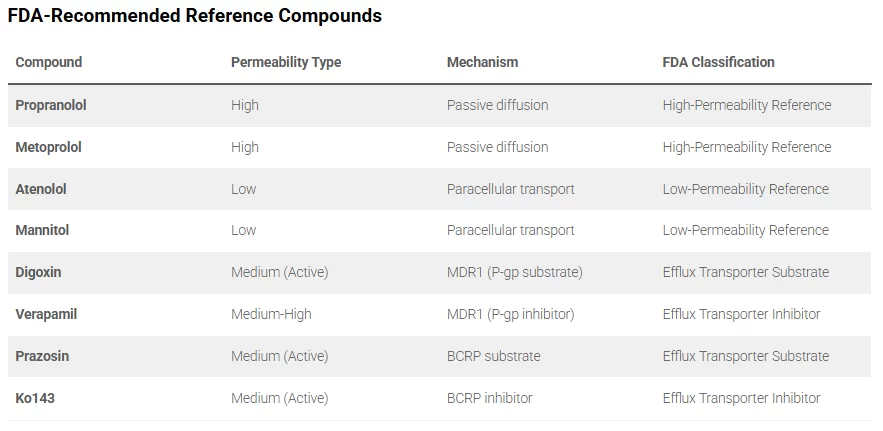
Task: Click the Medium-High permeability cell
Action: (x=271, y=314)
